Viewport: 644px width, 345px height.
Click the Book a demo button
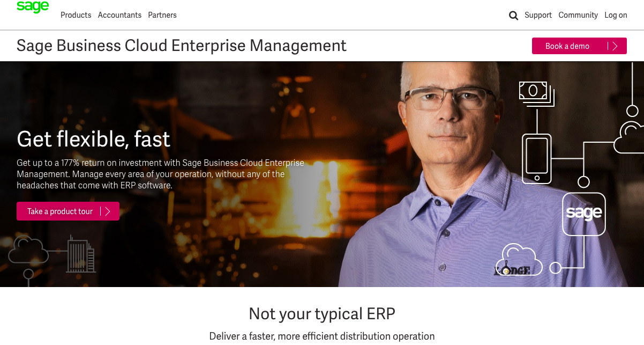pos(579,46)
